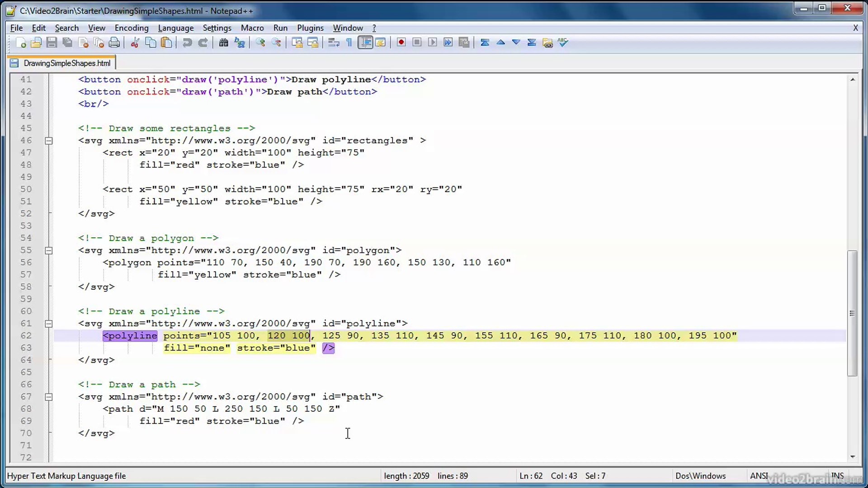868x488 pixels.
Task: Open the Window menu
Action: [x=348, y=28]
